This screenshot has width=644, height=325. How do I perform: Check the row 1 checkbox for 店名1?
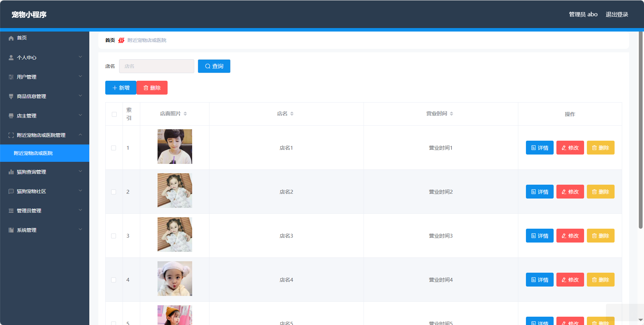[114, 148]
